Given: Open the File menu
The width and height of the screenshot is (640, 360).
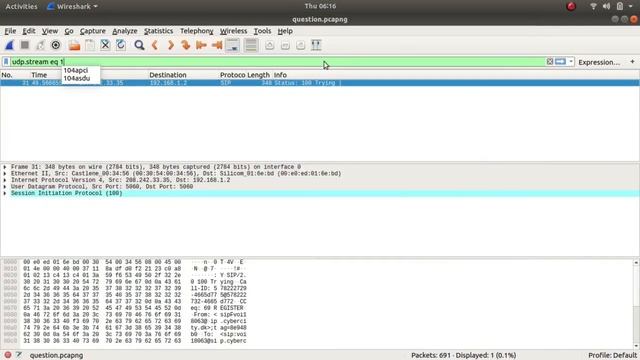Looking at the screenshot, I should point(10,31).
